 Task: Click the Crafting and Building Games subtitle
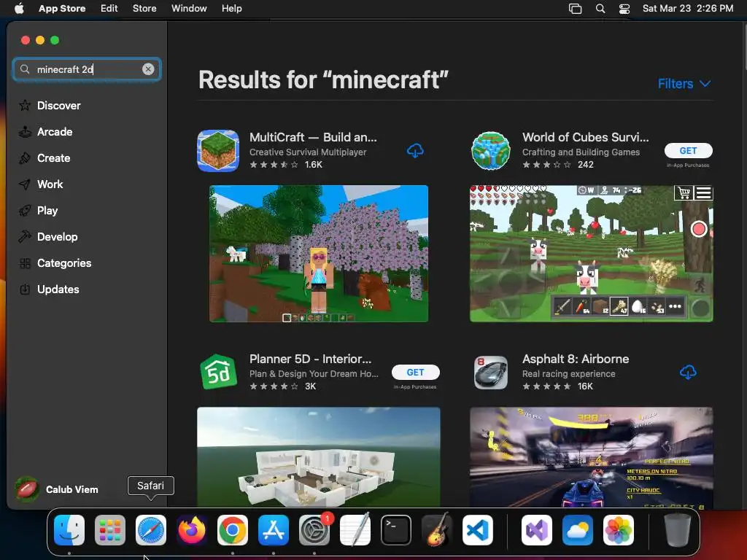(581, 152)
